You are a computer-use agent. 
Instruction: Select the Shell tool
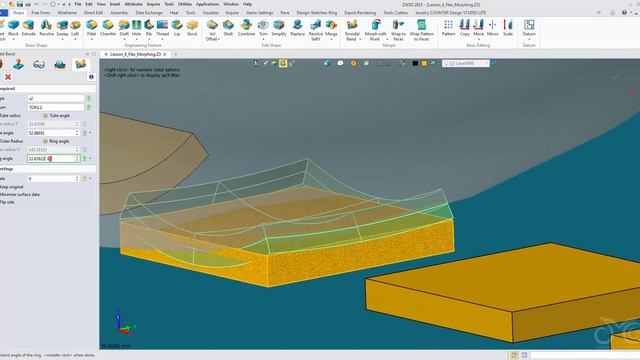(228, 28)
